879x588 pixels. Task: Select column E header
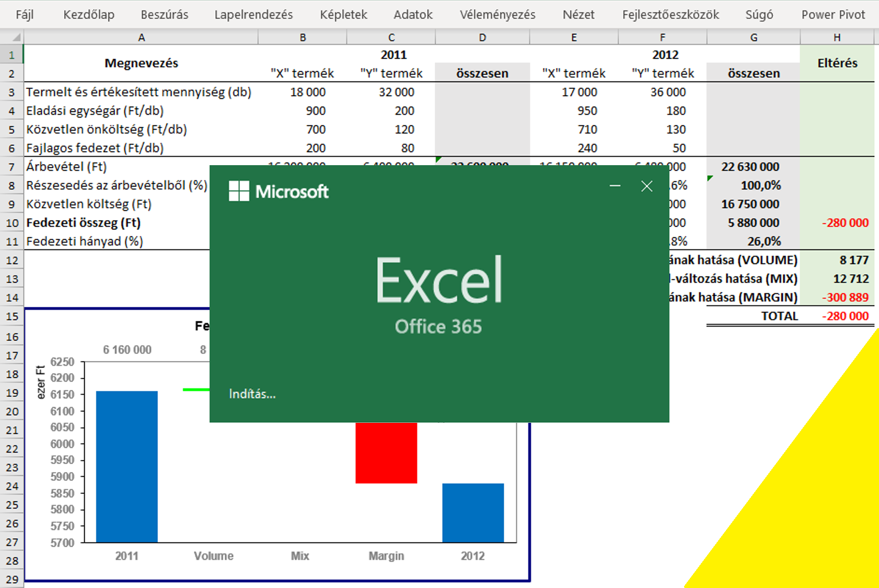[574, 37]
